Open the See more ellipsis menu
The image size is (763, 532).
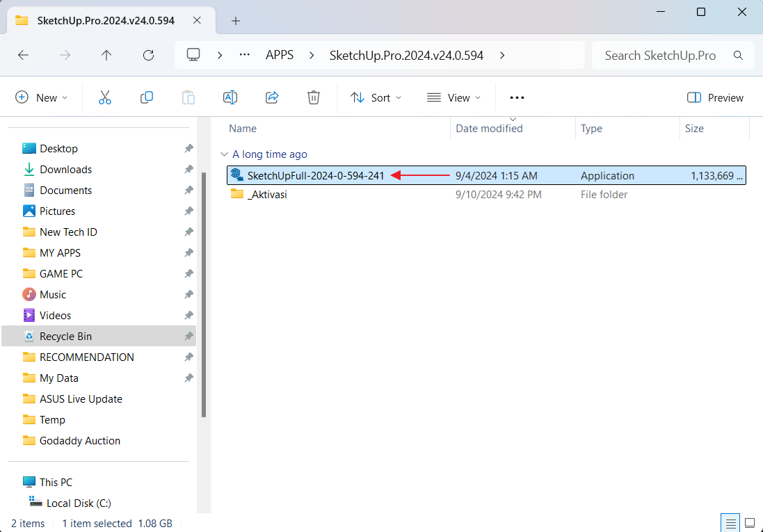point(517,97)
